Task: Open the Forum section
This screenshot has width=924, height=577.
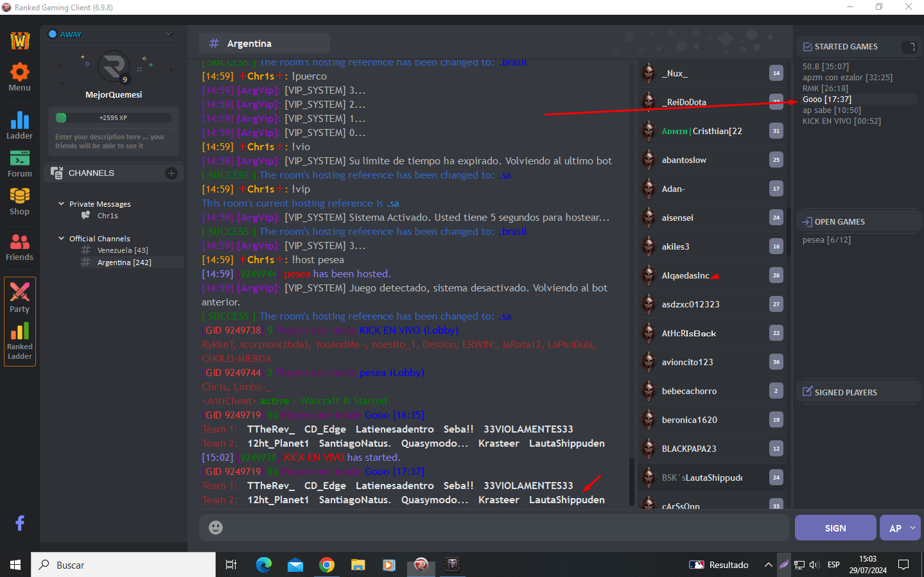Action: point(19,164)
